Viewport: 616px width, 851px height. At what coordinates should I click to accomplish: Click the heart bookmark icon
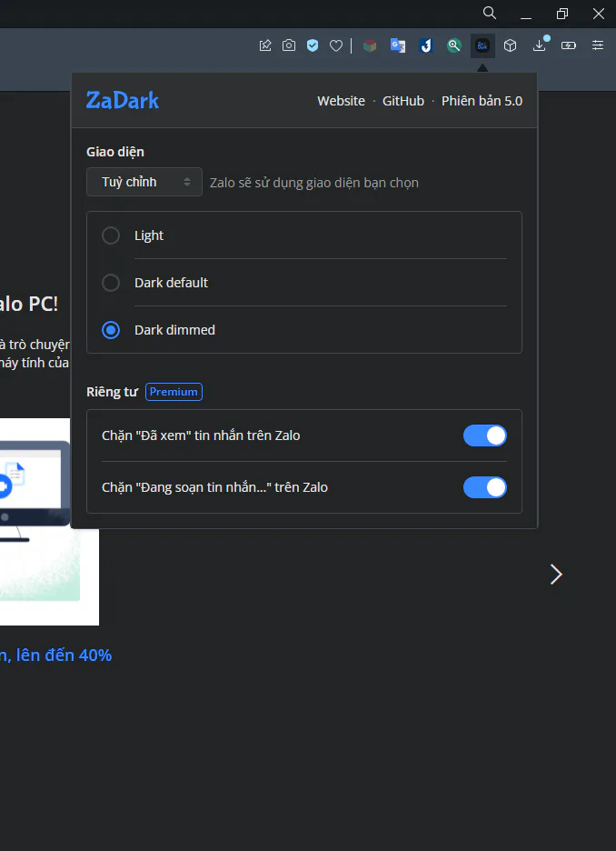point(336,46)
